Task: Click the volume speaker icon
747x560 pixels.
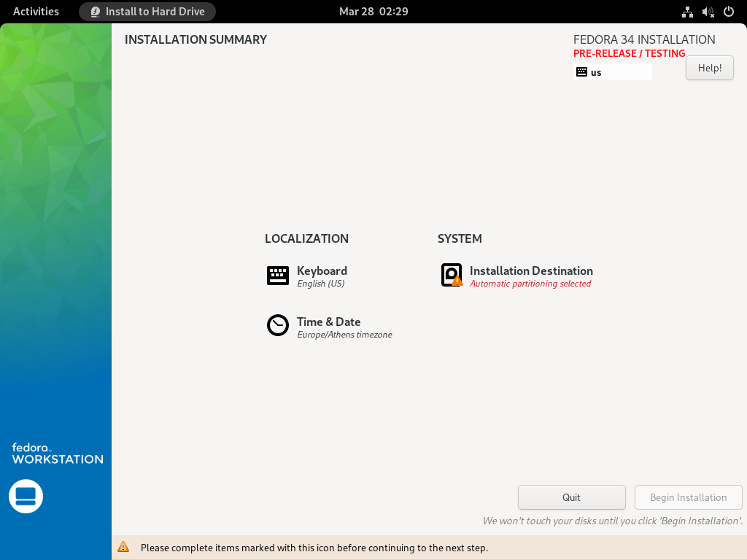Action: point(708,12)
